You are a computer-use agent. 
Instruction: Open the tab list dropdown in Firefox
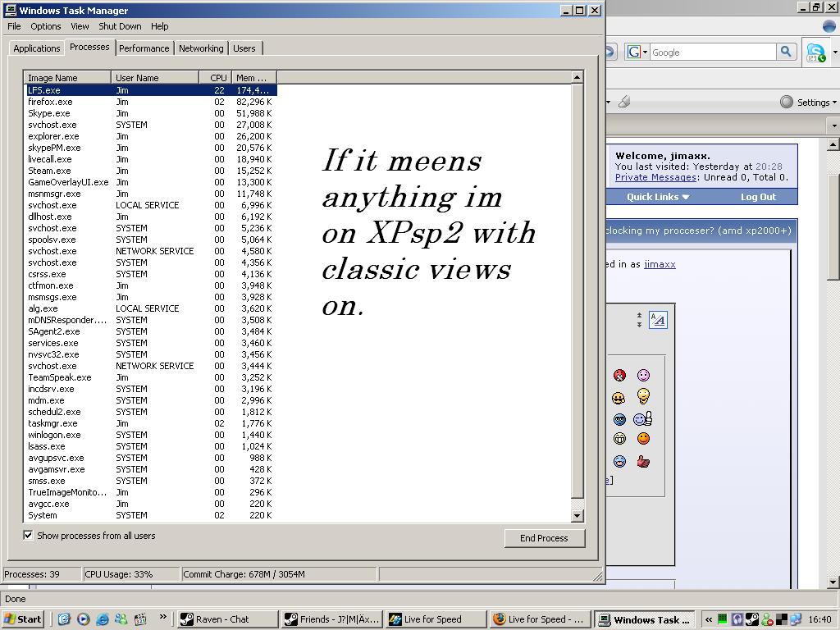[834, 126]
